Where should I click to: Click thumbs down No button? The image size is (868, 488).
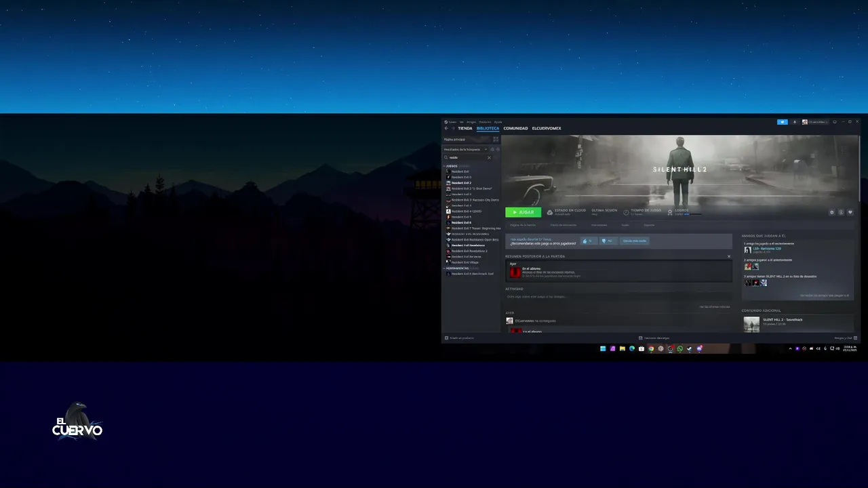point(608,241)
